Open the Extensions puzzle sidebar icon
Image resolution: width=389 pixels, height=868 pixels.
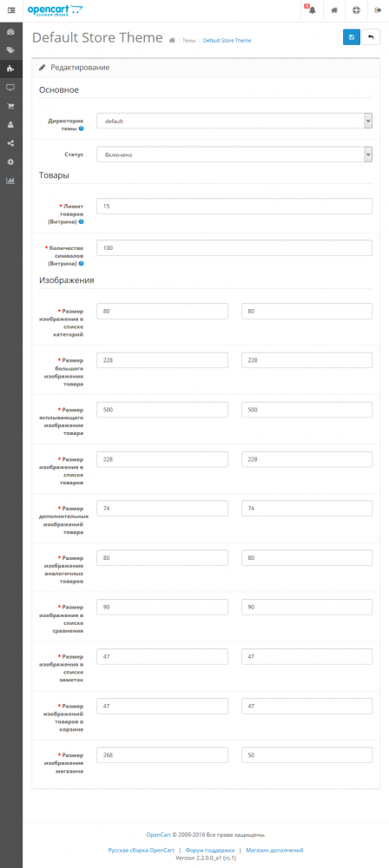click(x=11, y=69)
